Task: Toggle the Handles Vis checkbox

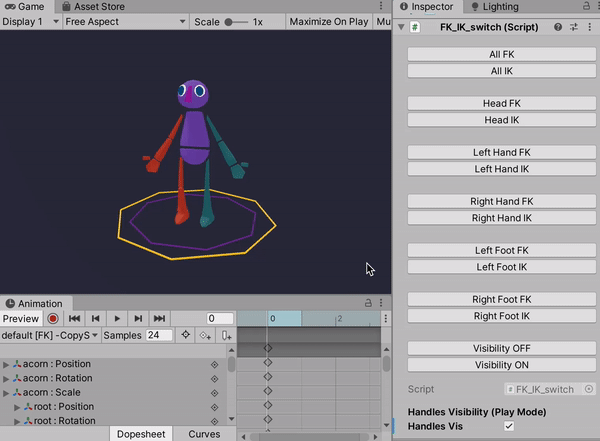Action: 509,426
